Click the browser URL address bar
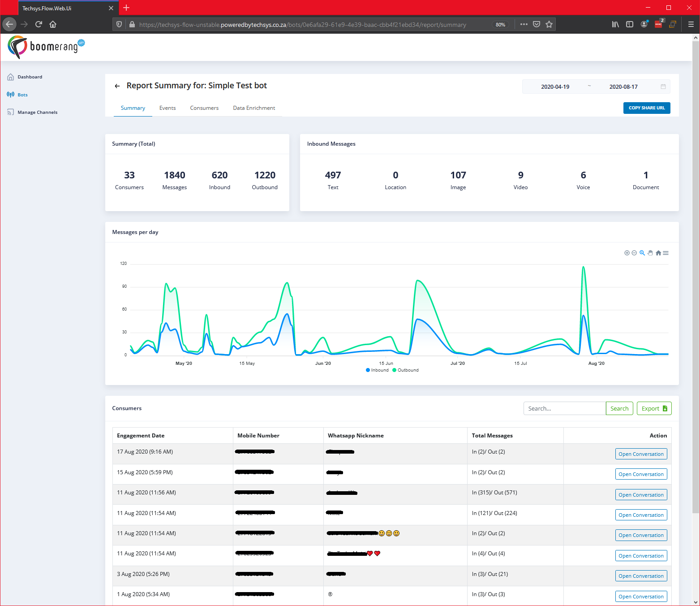Viewport: 700px width, 606px height. (302, 25)
